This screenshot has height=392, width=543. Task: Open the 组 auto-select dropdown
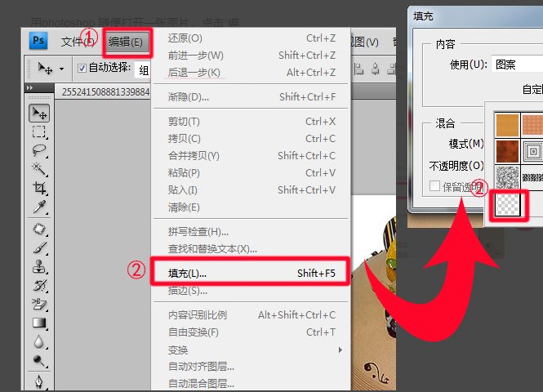click(144, 70)
